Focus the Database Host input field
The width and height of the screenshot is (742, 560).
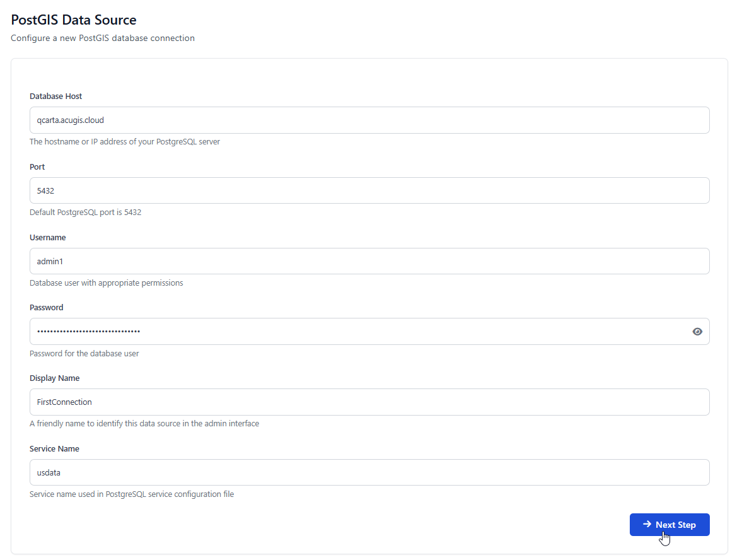(369, 120)
